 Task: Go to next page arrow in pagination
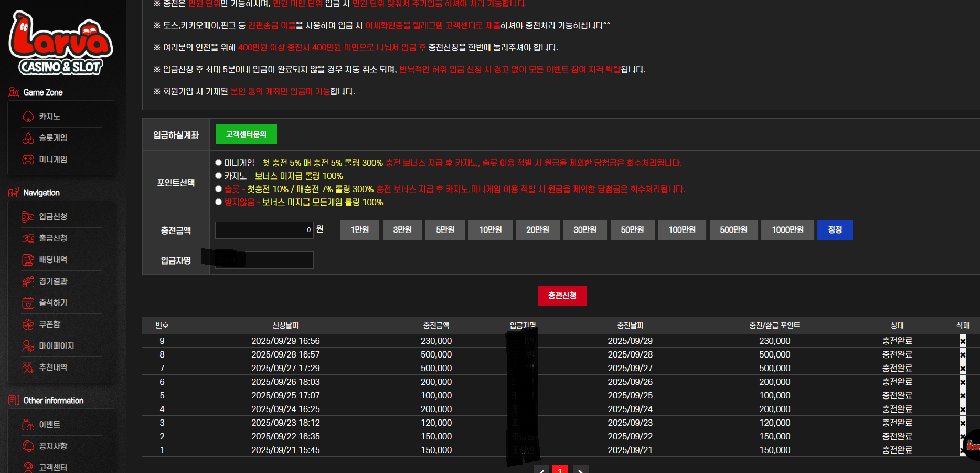580,469
